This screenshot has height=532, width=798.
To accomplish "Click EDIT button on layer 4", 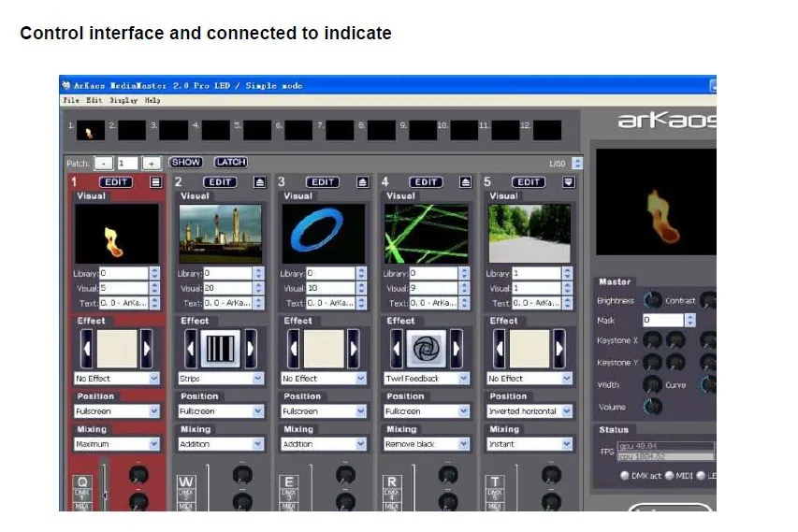I will click(426, 182).
